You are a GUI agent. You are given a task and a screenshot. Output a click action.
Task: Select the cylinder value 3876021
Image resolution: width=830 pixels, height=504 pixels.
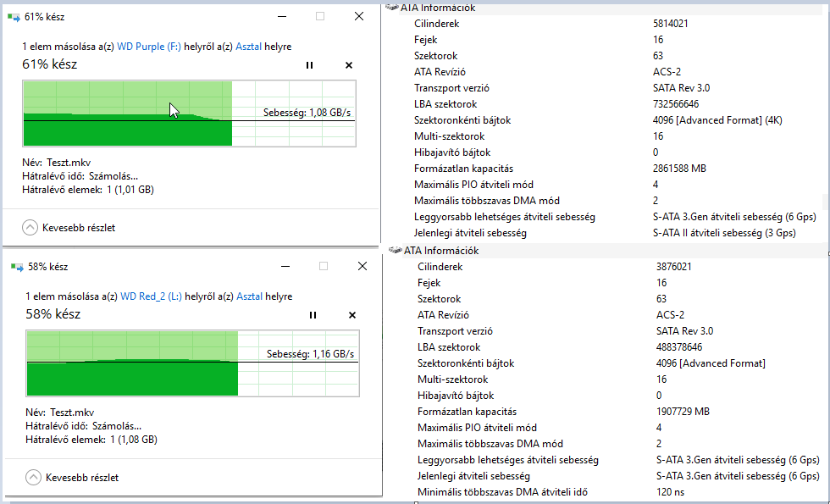(674, 267)
